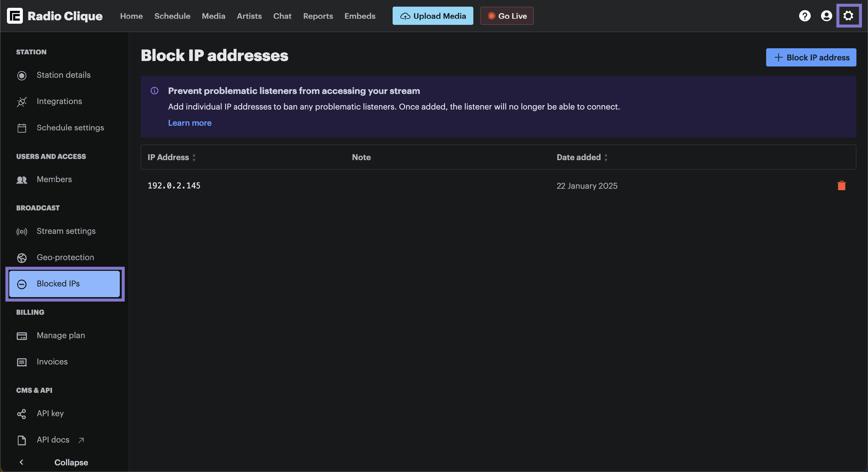
Task: Click the info icon in the banner
Action: click(154, 90)
